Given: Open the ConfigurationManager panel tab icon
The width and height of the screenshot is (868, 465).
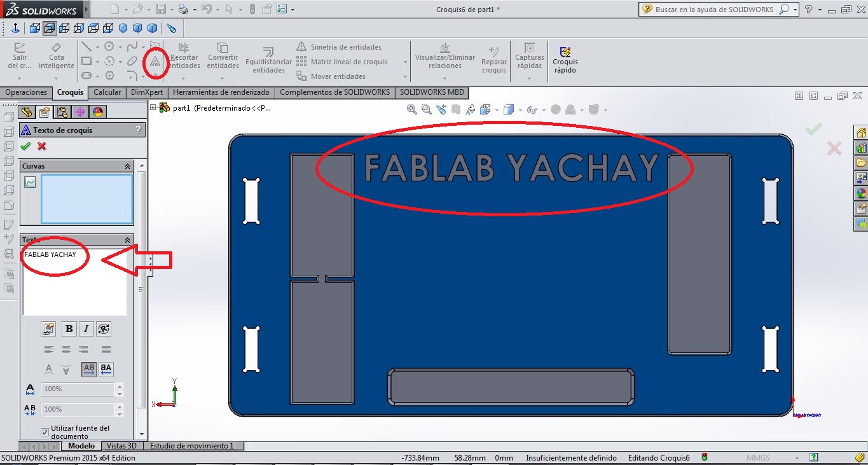Looking at the screenshot, I should (62, 112).
